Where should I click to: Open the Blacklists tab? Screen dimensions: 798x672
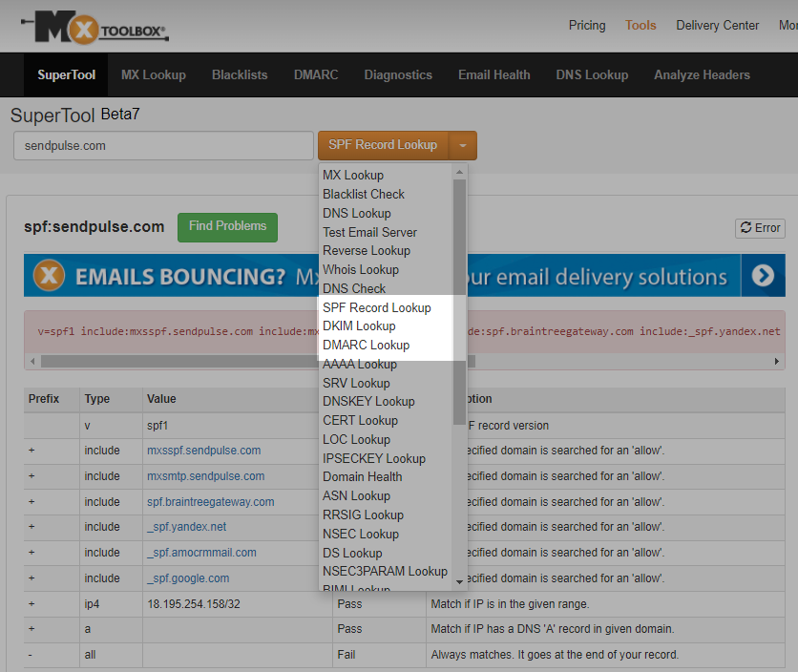[240, 74]
